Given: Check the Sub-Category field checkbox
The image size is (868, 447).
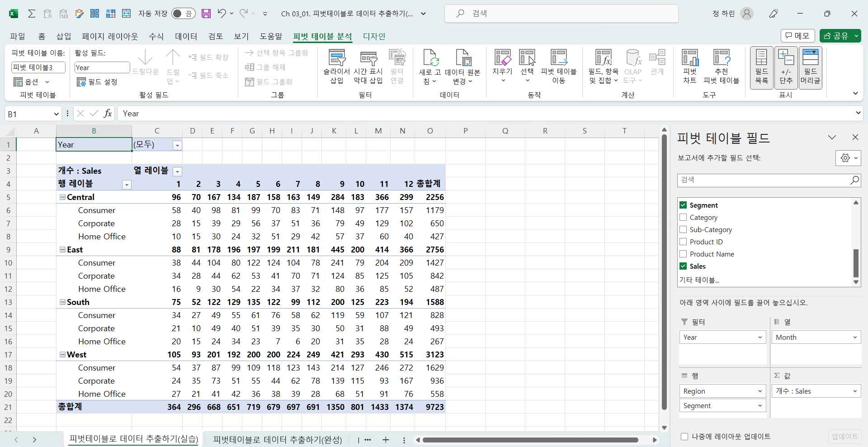Looking at the screenshot, I should 683,229.
